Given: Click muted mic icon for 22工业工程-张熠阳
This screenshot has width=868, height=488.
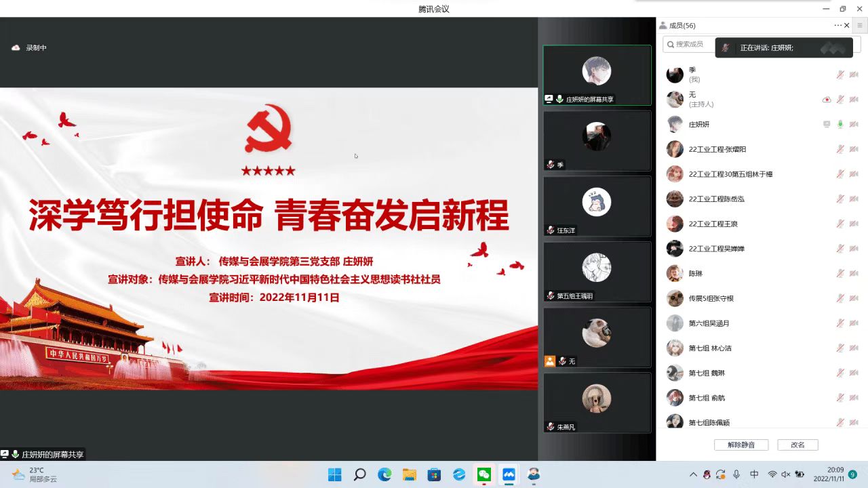Looking at the screenshot, I should pos(840,149).
